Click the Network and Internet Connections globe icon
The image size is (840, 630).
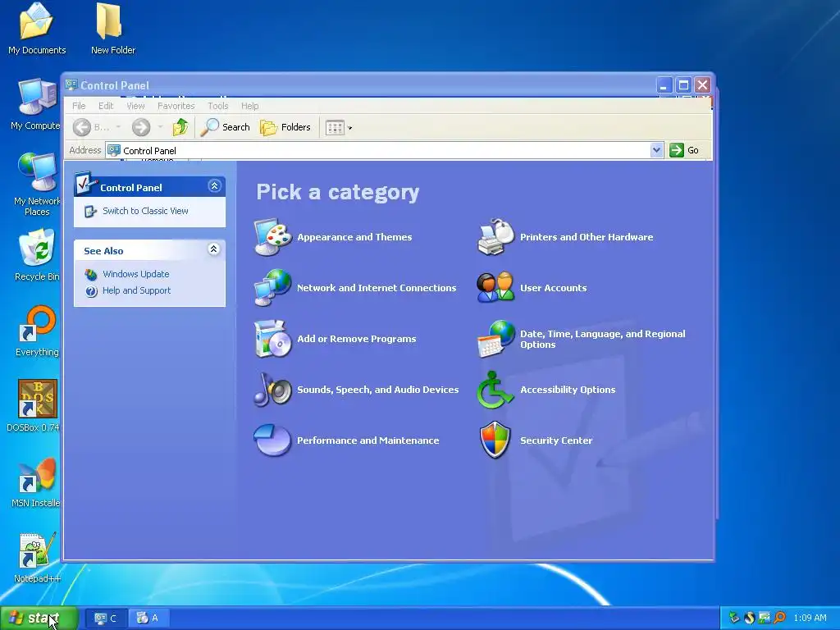[272, 288]
